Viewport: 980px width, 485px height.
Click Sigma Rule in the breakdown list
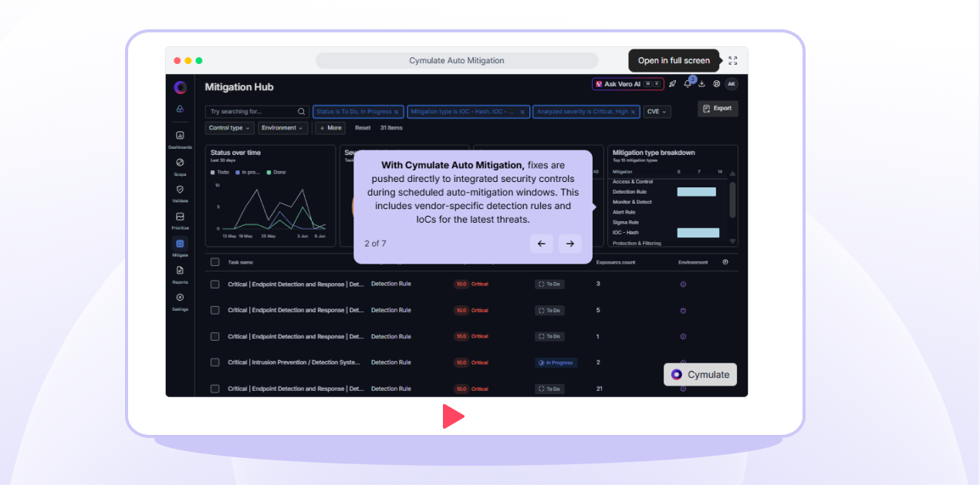(x=624, y=223)
